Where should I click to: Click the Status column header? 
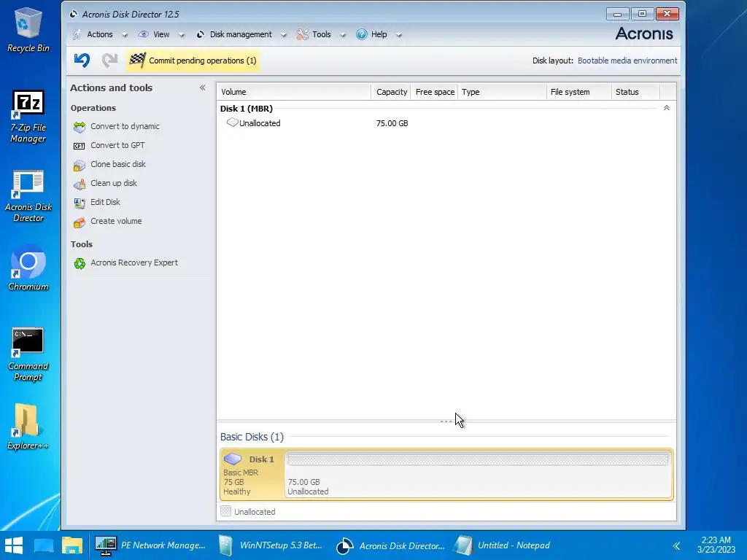(635, 92)
